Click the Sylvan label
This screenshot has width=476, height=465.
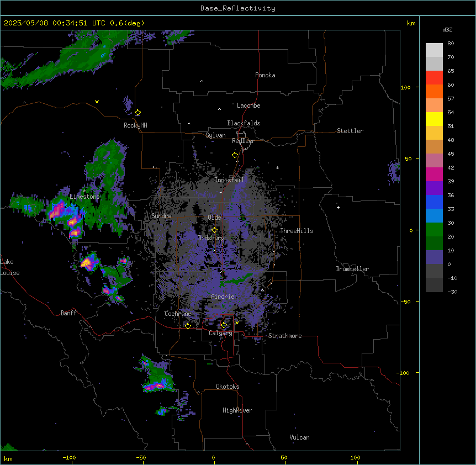click(215, 135)
